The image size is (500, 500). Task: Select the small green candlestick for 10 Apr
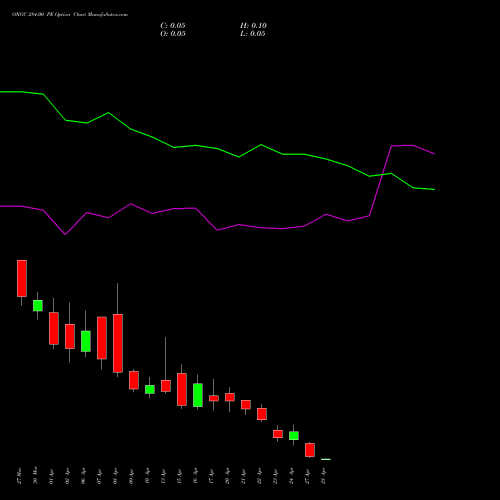(x=150, y=389)
